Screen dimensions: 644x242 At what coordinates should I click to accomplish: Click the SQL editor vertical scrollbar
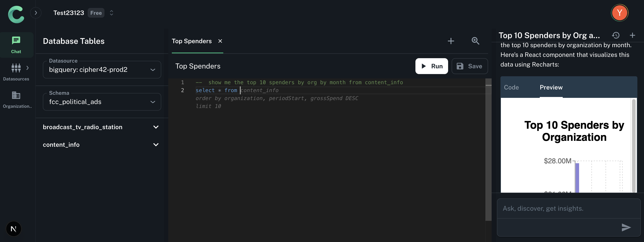(488, 150)
